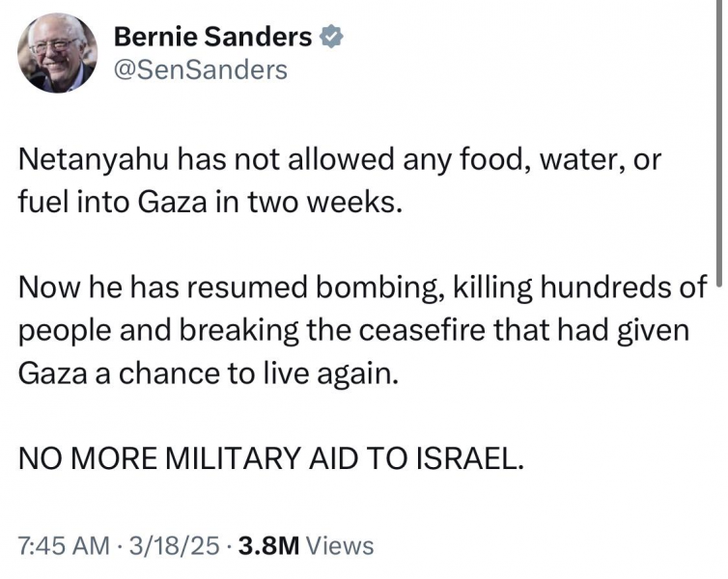Click the Views label

340,545
